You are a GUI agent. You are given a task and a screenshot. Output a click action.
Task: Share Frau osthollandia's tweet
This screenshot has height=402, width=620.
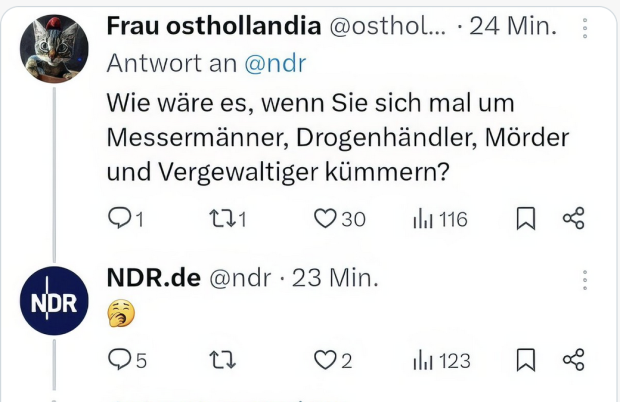tap(574, 219)
